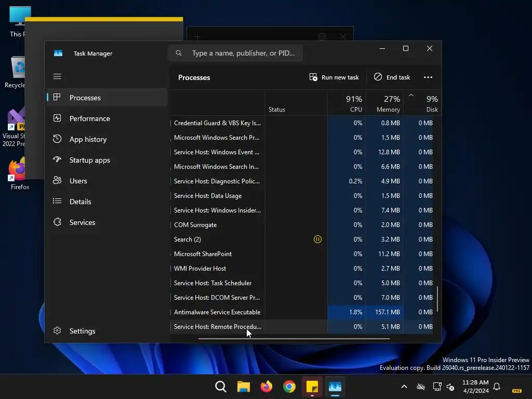Select Credential Guard & VBS Key Is... process
The image size is (532, 399).
[x=301, y=123]
